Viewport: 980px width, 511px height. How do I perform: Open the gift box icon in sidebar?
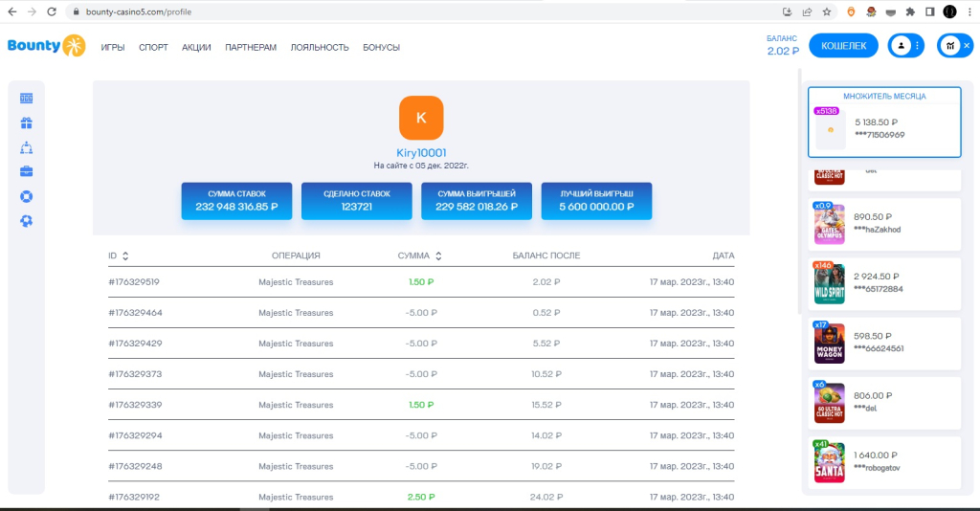tap(26, 123)
